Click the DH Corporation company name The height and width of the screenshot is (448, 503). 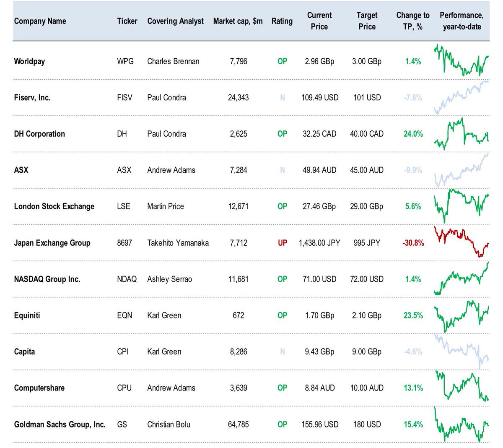pyautogui.click(x=39, y=134)
